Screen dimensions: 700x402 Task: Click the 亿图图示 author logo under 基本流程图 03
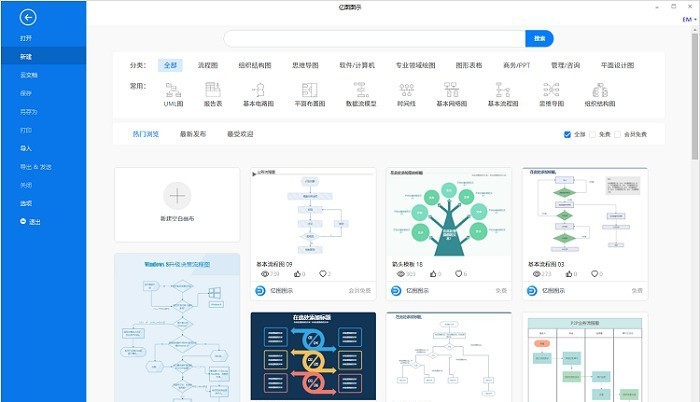532,291
